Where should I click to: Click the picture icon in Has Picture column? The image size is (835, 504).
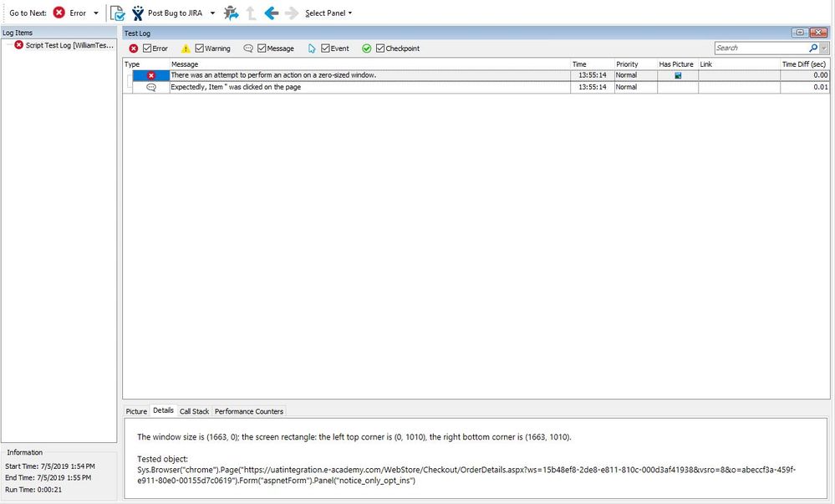(x=678, y=76)
